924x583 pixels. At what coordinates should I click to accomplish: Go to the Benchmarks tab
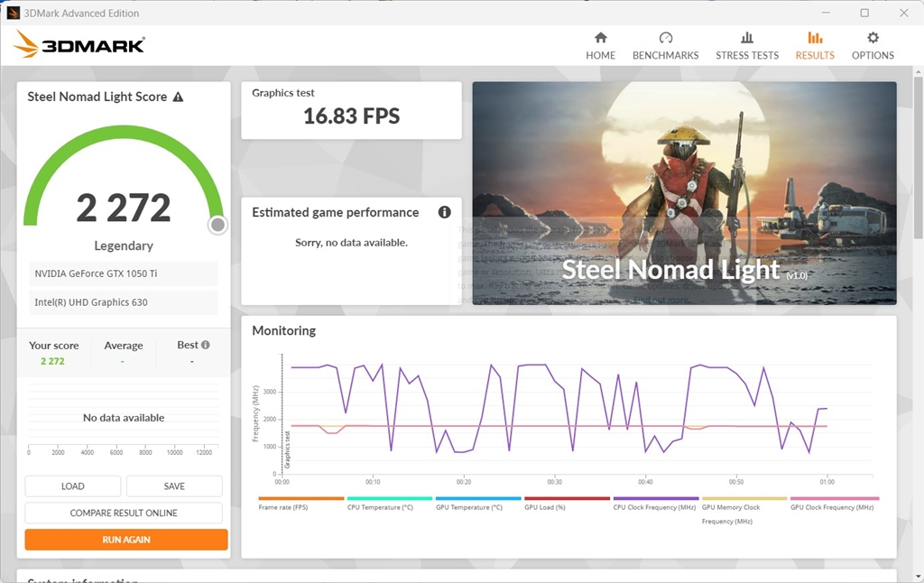(665, 46)
